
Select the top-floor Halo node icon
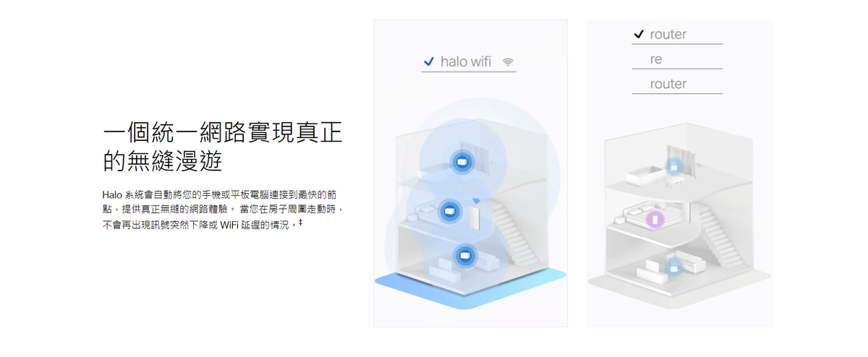click(x=461, y=162)
